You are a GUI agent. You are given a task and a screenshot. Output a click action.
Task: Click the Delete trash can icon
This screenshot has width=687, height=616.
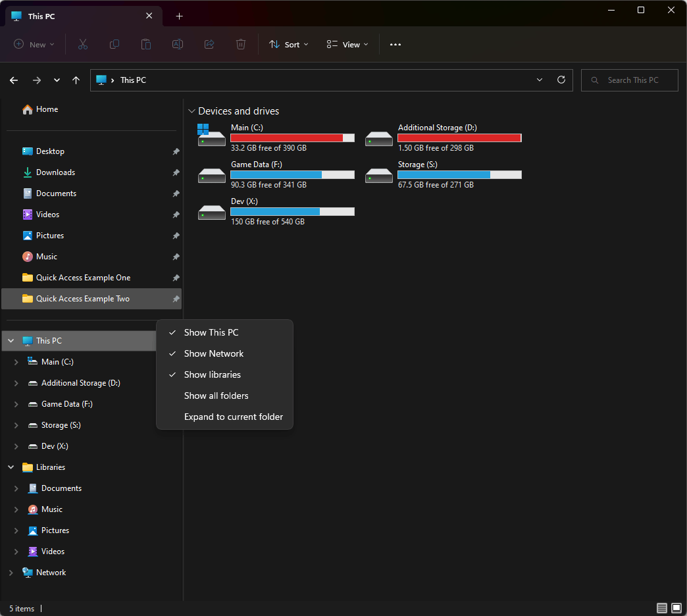click(x=241, y=44)
